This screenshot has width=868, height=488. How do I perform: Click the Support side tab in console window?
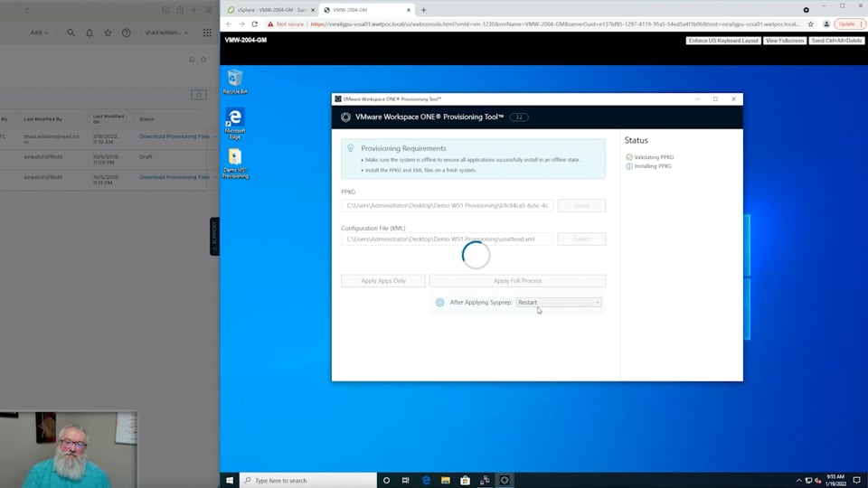214,236
